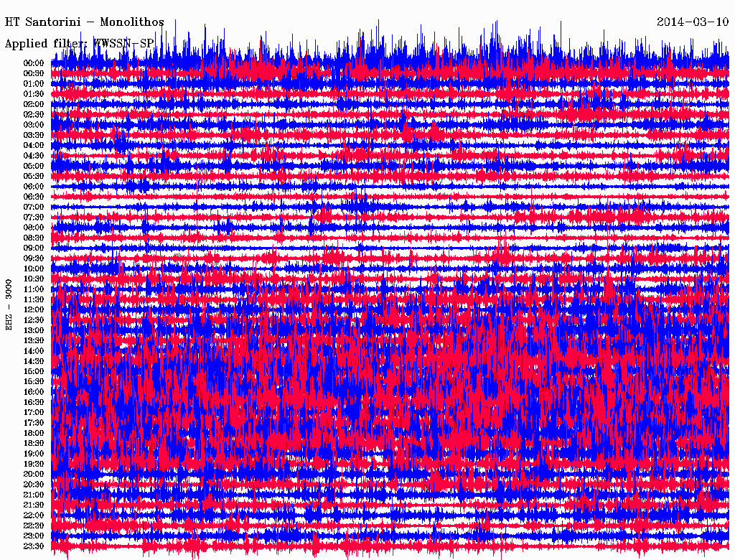
Task: Click the 15:00 time row label
Action: pos(34,371)
